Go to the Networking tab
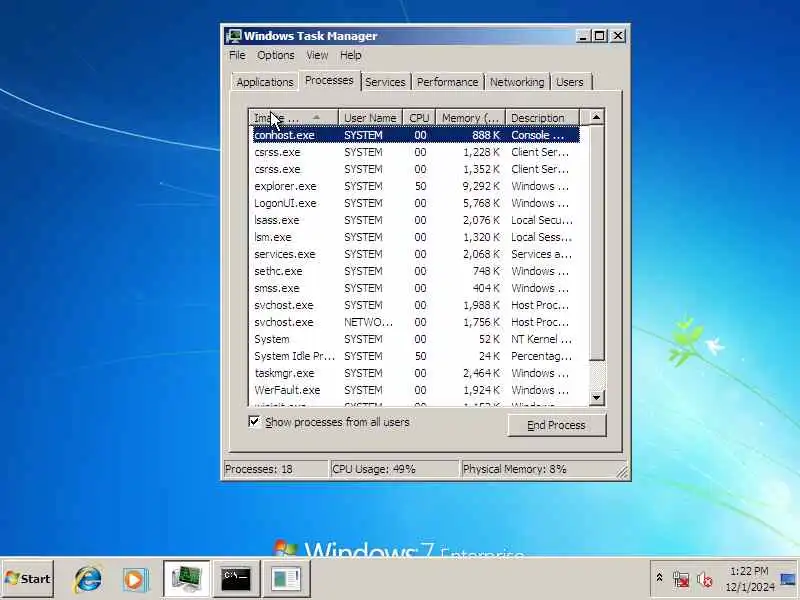 click(517, 82)
